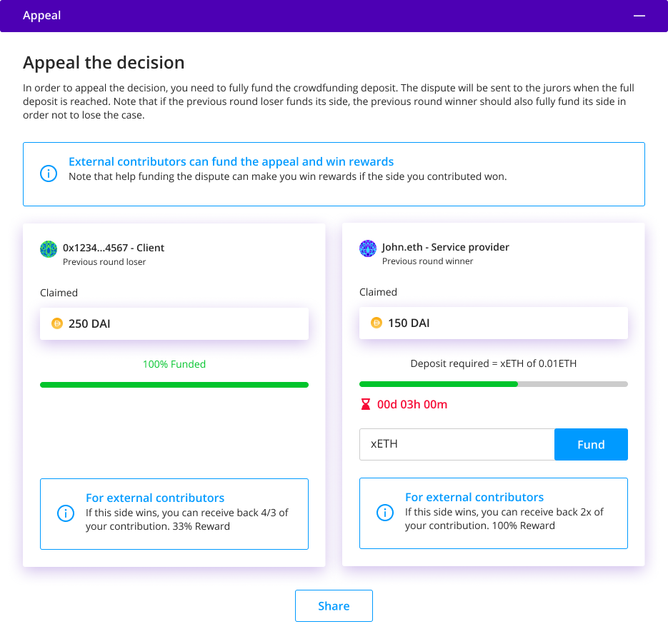The image size is (668, 644).
Task: Click 'External contributors can fund the appeal' heading
Action: 231,162
